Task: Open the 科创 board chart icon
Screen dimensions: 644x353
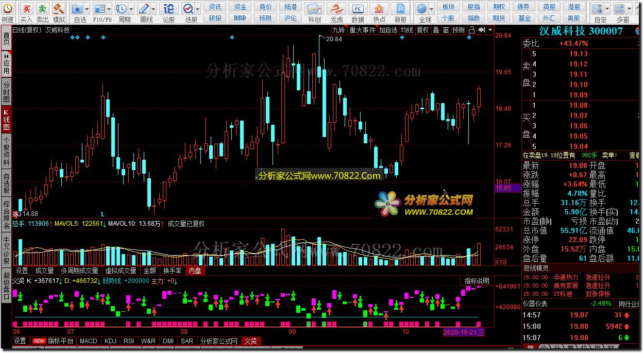Action: pyautogui.click(x=314, y=9)
